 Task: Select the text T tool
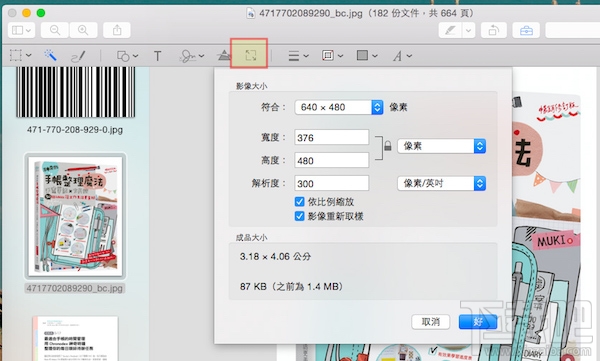(x=157, y=56)
